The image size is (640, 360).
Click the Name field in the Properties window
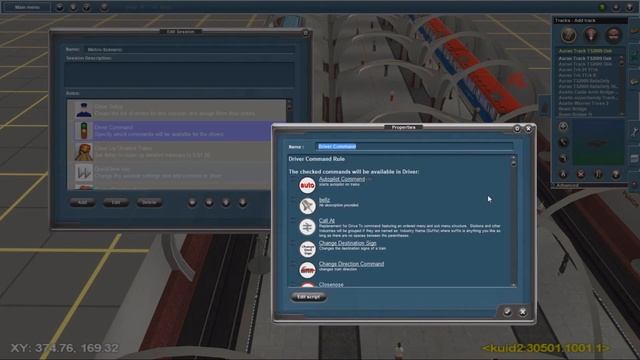(x=414, y=147)
